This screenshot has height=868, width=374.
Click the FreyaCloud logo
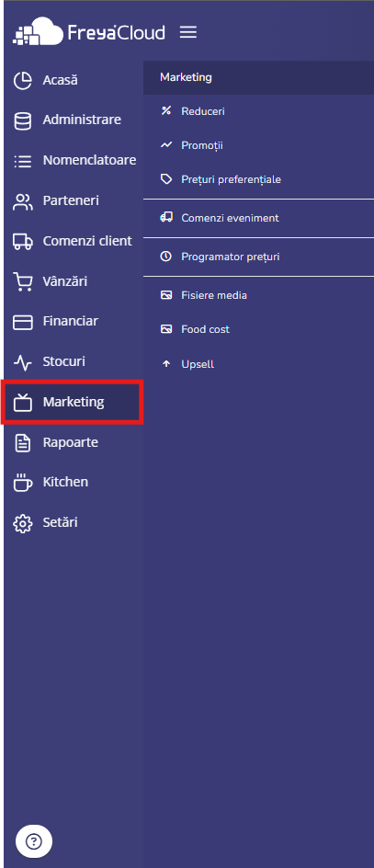click(x=88, y=31)
